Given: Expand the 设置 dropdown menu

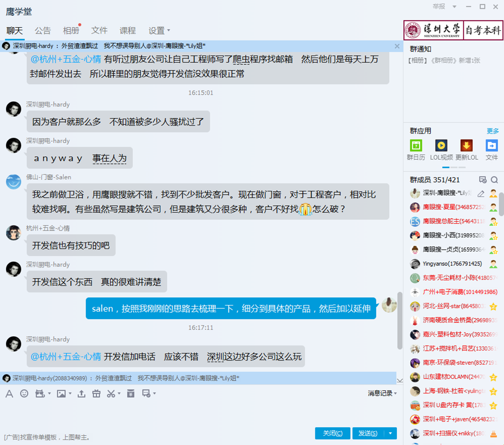Looking at the screenshot, I should click(x=159, y=31).
